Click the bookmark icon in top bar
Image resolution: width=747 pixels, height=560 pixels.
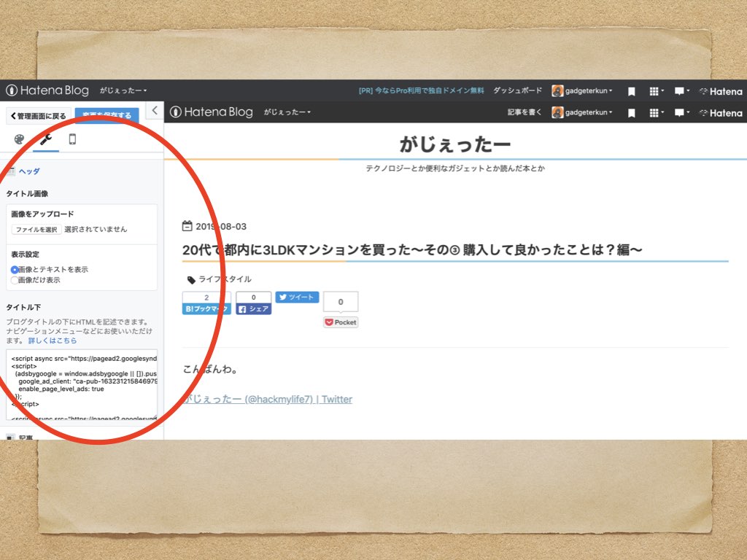631,91
